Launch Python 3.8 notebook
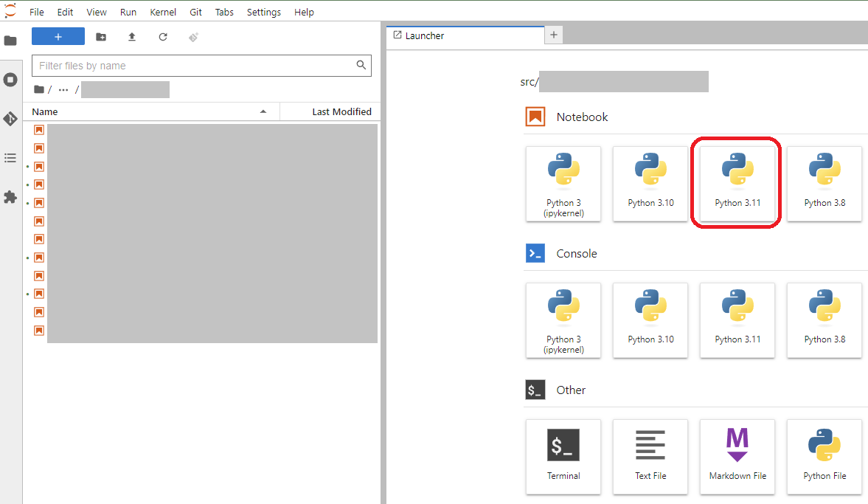868x504 pixels. pyautogui.click(x=824, y=184)
